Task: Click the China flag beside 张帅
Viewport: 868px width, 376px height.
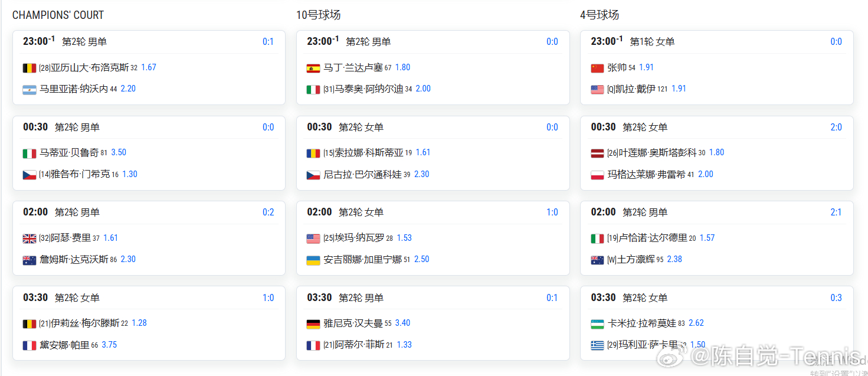Action: tap(597, 68)
